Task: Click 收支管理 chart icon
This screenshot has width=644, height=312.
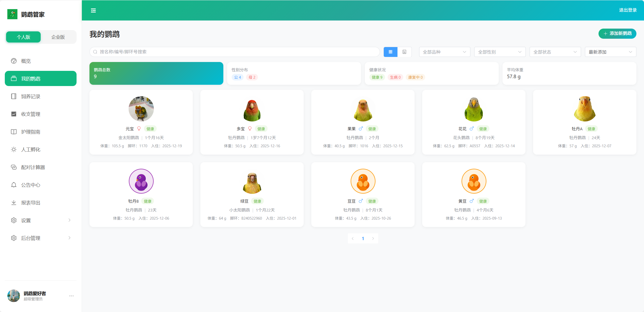Action: (14, 114)
